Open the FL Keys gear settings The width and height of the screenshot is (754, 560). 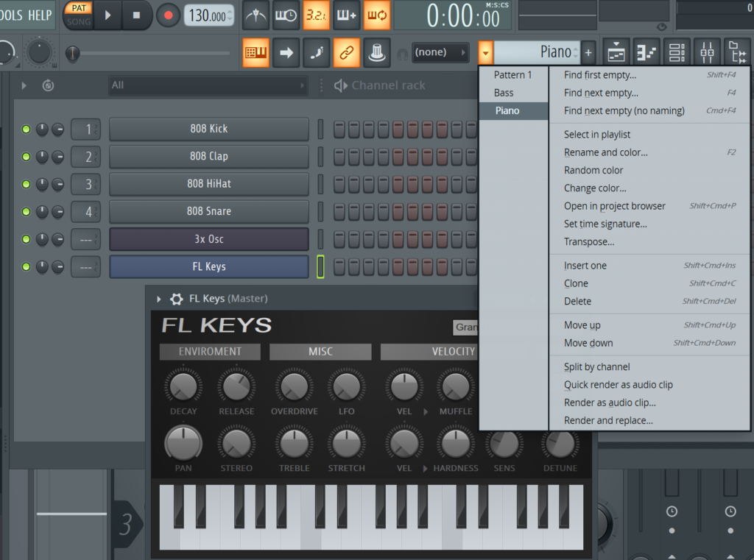click(x=177, y=299)
